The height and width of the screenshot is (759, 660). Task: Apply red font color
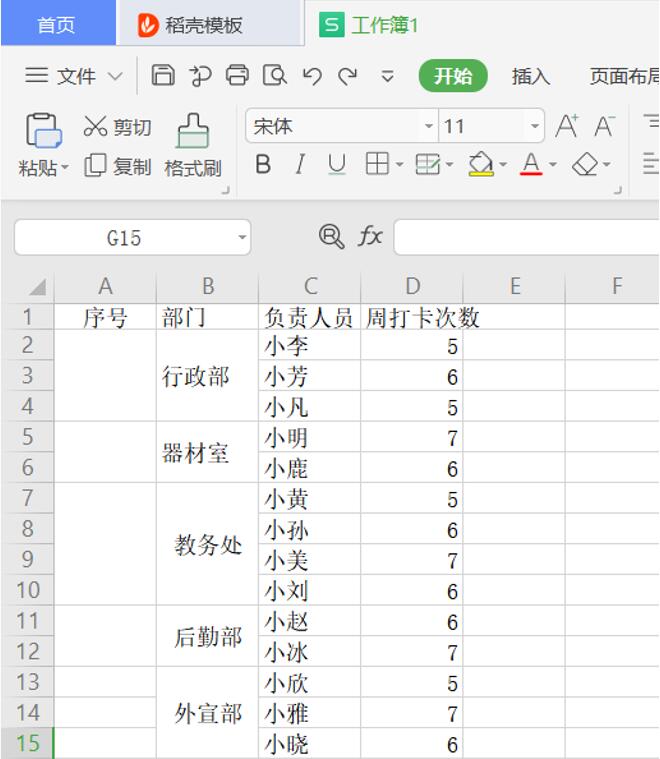click(531, 164)
